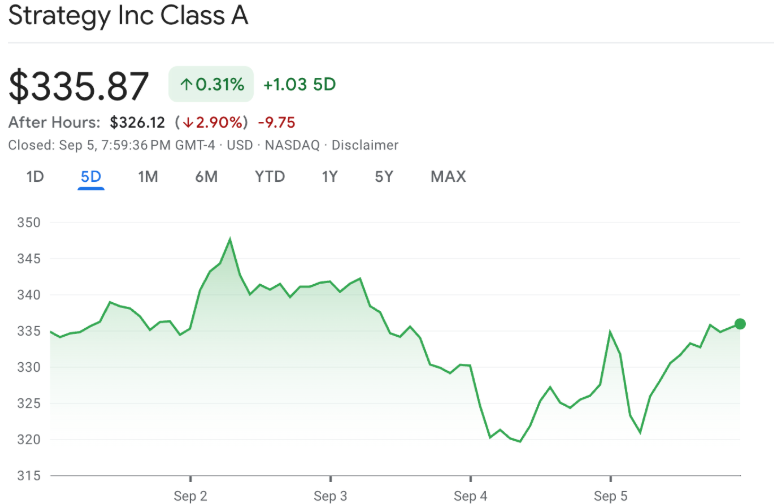This screenshot has width=774, height=504.
Task: Click the +1.03 5D change label
Action: tap(299, 85)
